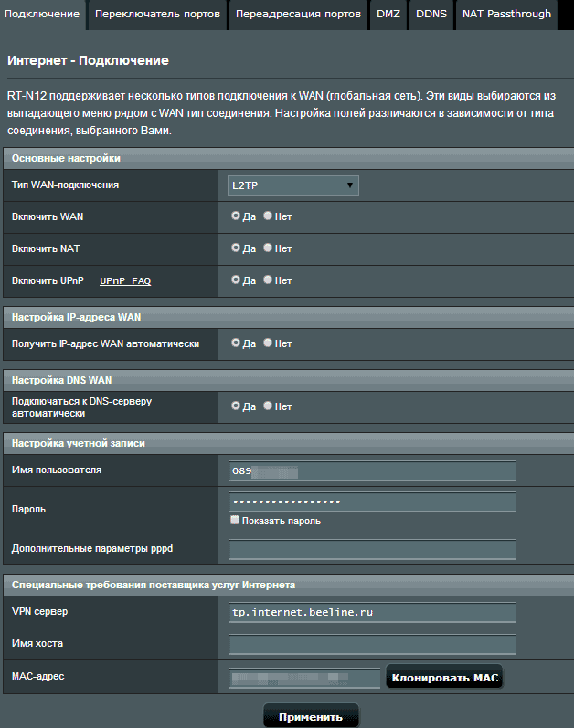Open the Переадресация портов tab

(298, 15)
